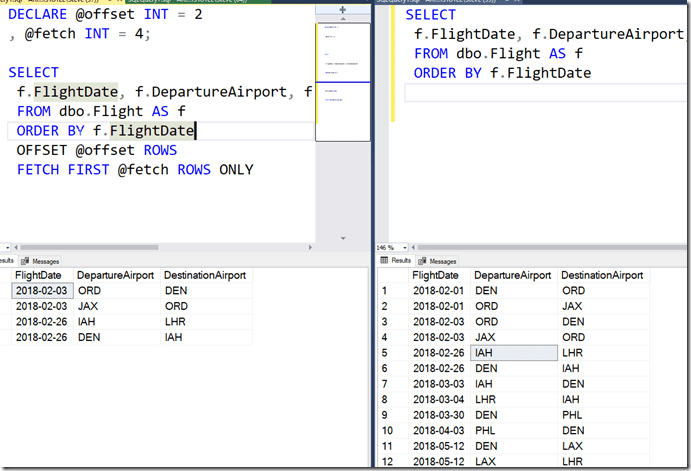Screen dimensions: 691x471
Task: Select the FlightDate column header in the left results
Action: [x=43, y=275]
